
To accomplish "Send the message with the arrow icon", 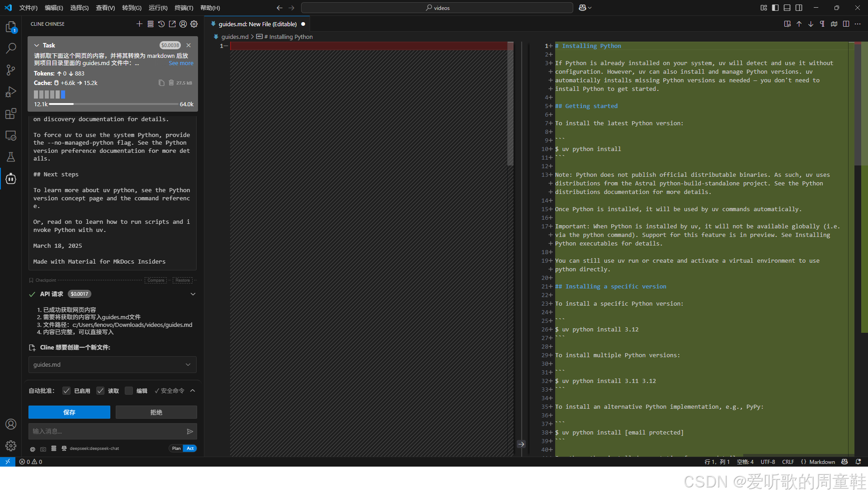I will pyautogui.click(x=190, y=431).
